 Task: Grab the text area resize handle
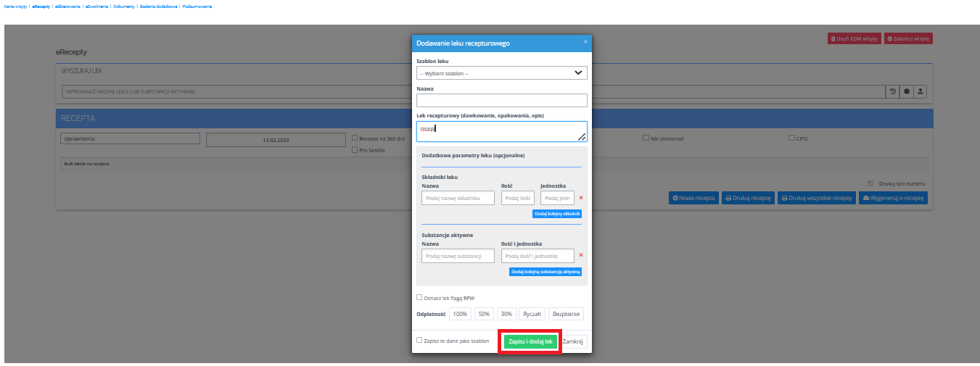582,136
